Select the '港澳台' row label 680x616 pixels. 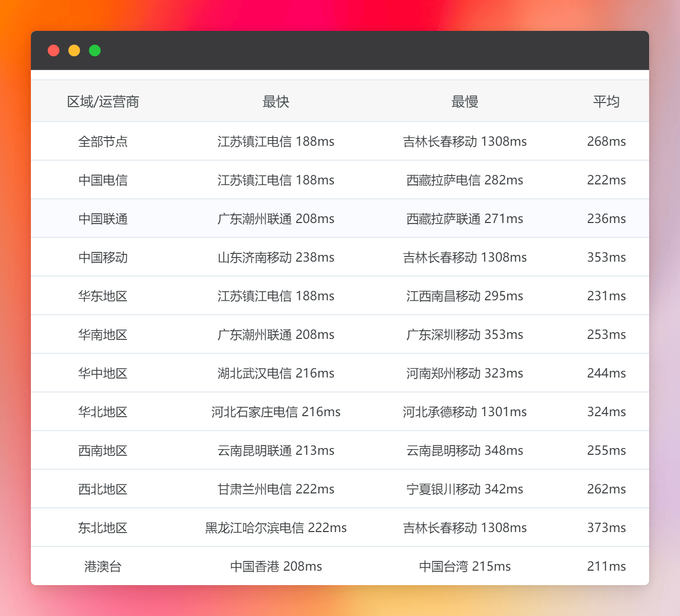pos(103,566)
